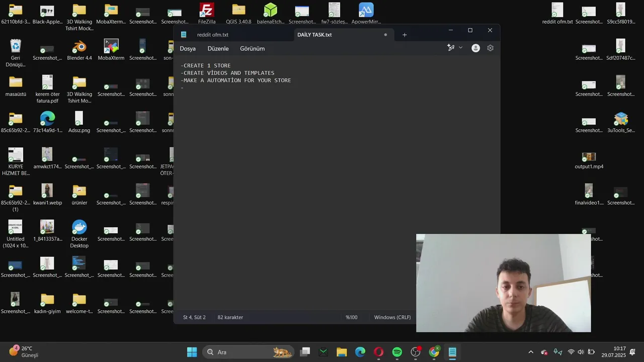Open the ApowerMirror desktop shortcut
The width and height of the screenshot is (644, 362).
[x=366, y=14]
